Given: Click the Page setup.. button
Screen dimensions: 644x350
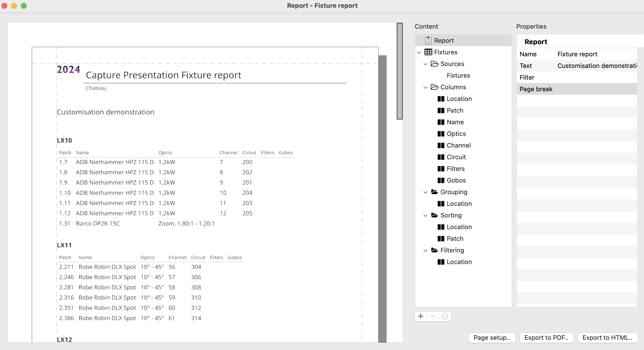Looking at the screenshot, I should pyautogui.click(x=491, y=338).
